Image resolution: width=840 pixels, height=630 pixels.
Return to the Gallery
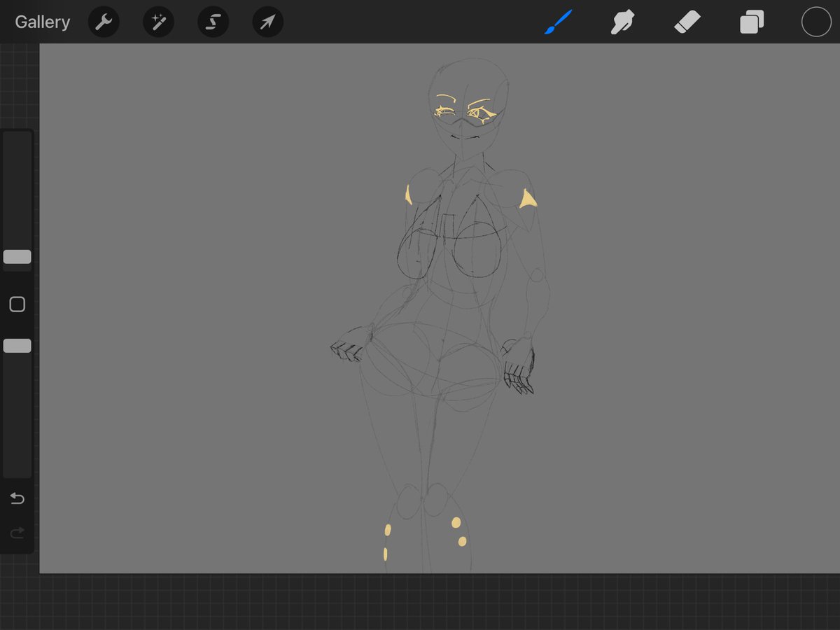click(42, 22)
